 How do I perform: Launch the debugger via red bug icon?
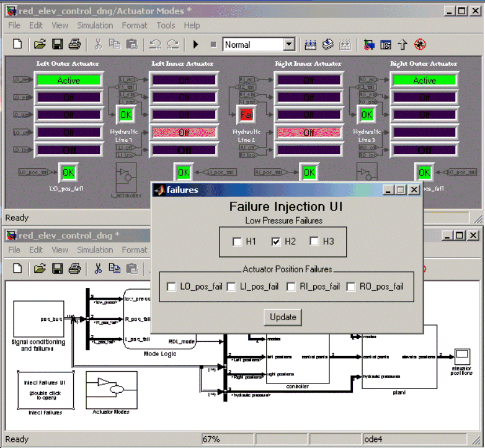point(420,44)
